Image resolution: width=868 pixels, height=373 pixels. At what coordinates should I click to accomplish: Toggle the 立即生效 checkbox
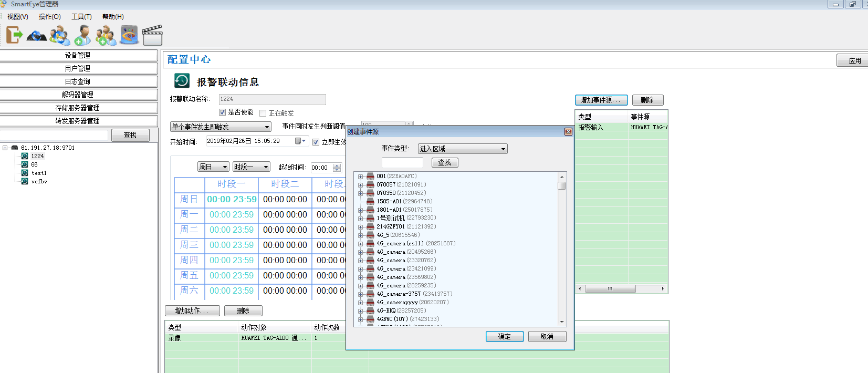coord(316,142)
